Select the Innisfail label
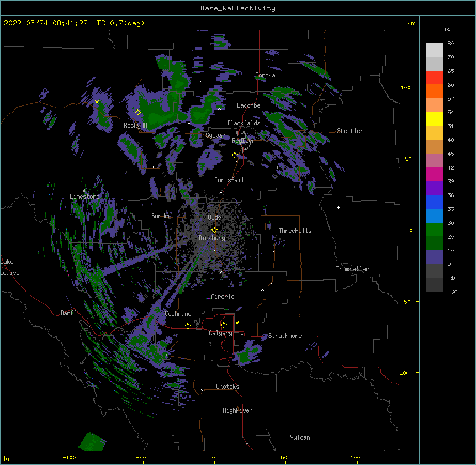The width and height of the screenshot is (476, 465). pyautogui.click(x=229, y=180)
